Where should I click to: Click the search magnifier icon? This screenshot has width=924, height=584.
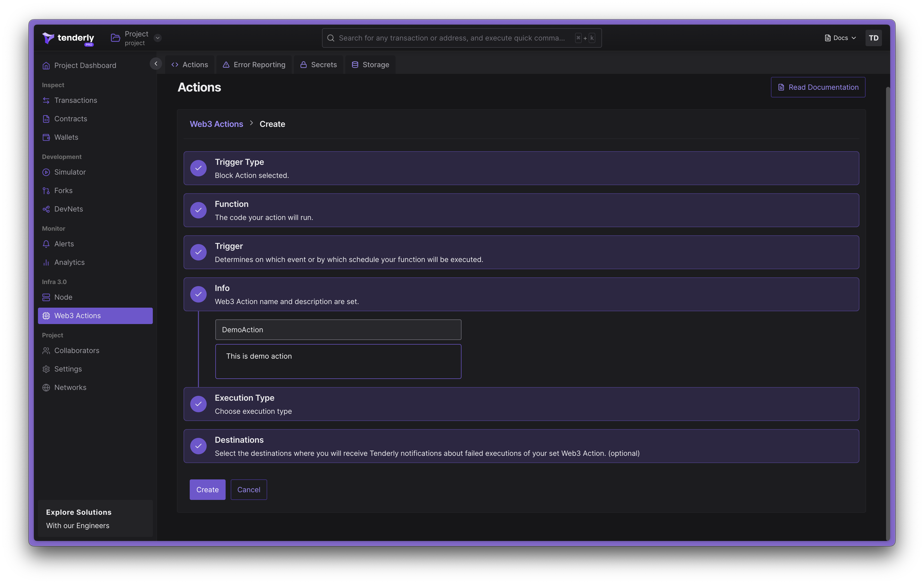click(x=330, y=38)
